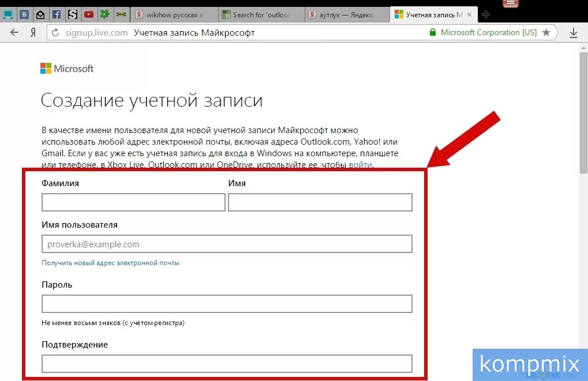Click the Имя пользователя email field

(x=227, y=244)
